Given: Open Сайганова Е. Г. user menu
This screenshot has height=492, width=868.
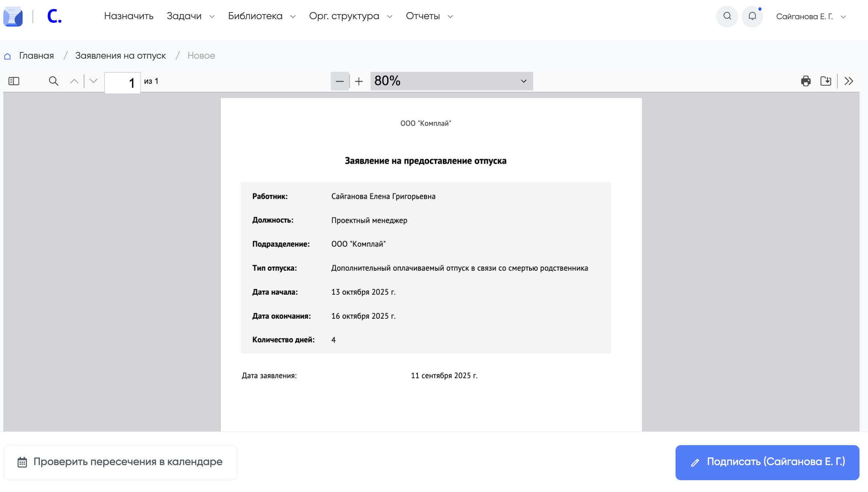Looking at the screenshot, I should point(810,17).
